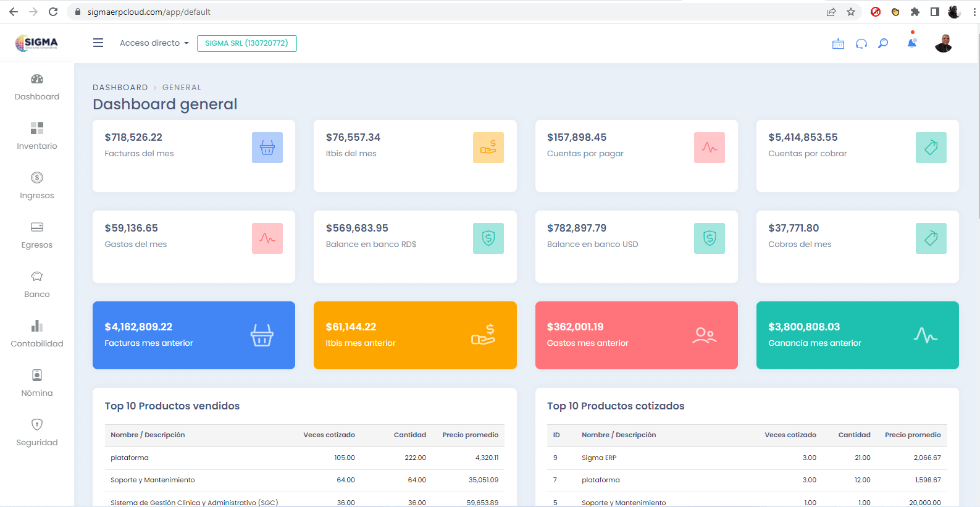Screen dimensions: 980x507
Task: Open the Ingresos sidebar module
Action: pyautogui.click(x=37, y=186)
